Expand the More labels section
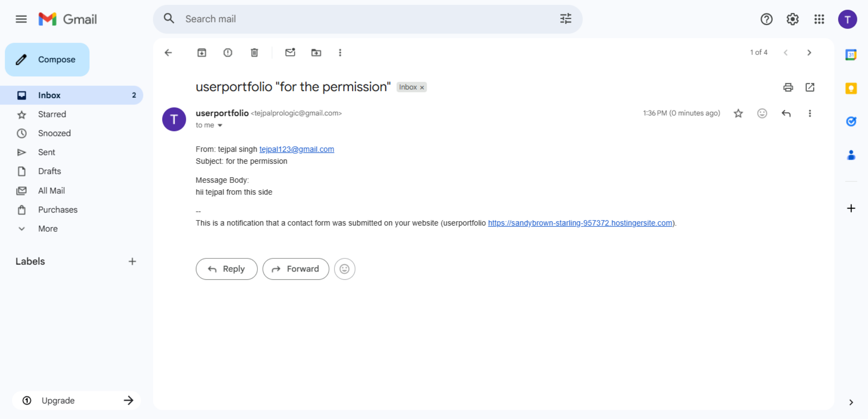 click(x=48, y=228)
